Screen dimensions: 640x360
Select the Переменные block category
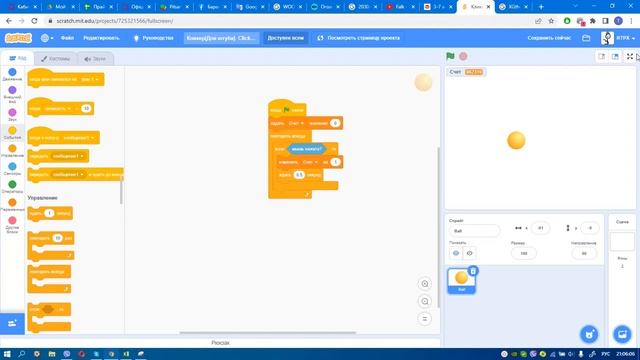12,204
